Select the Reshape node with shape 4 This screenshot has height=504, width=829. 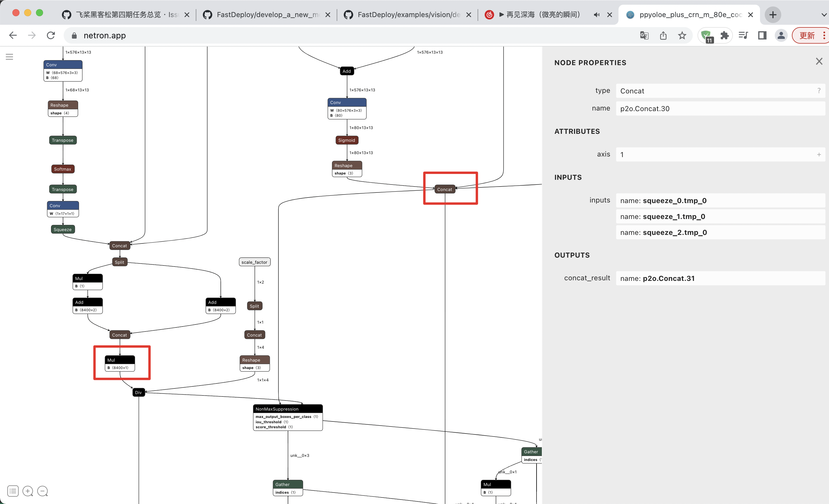click(63, 108)
